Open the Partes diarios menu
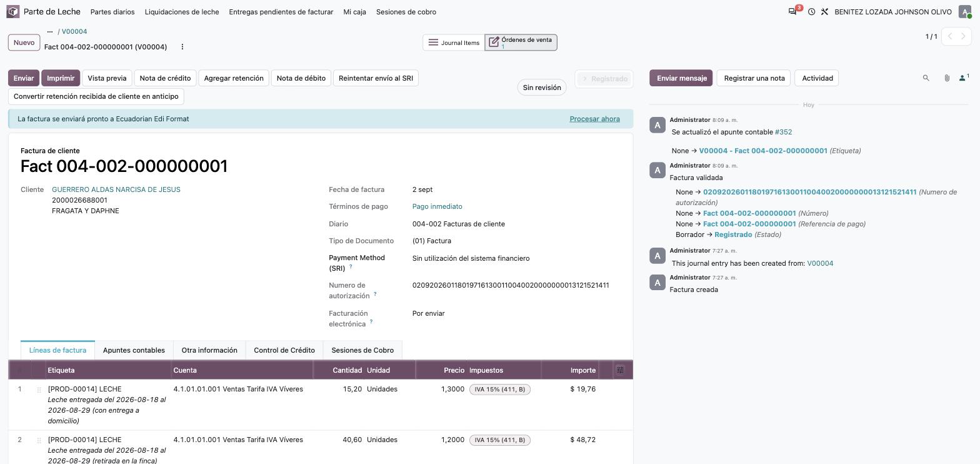The height and width of the screenshot is (464, 980). coord(112,12)
